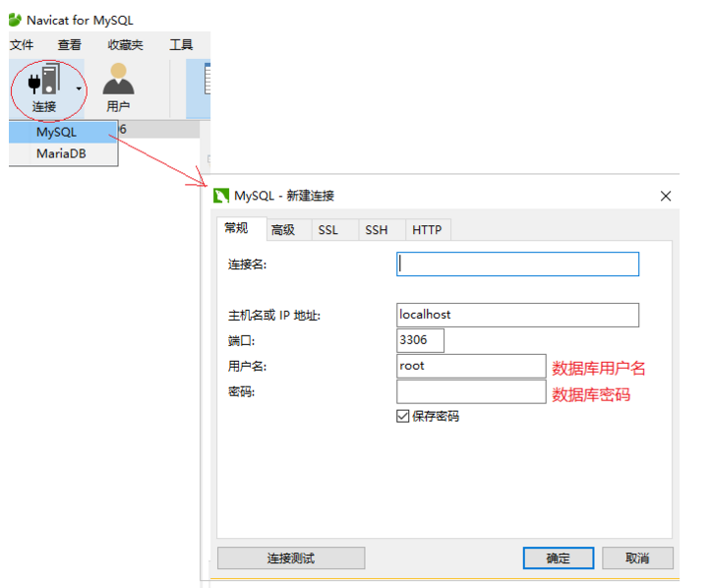Image resolution: width=710 pixels, height=588 pixels.
Task: Focus the 连接名 input field
Action: (x=517, y=264)
